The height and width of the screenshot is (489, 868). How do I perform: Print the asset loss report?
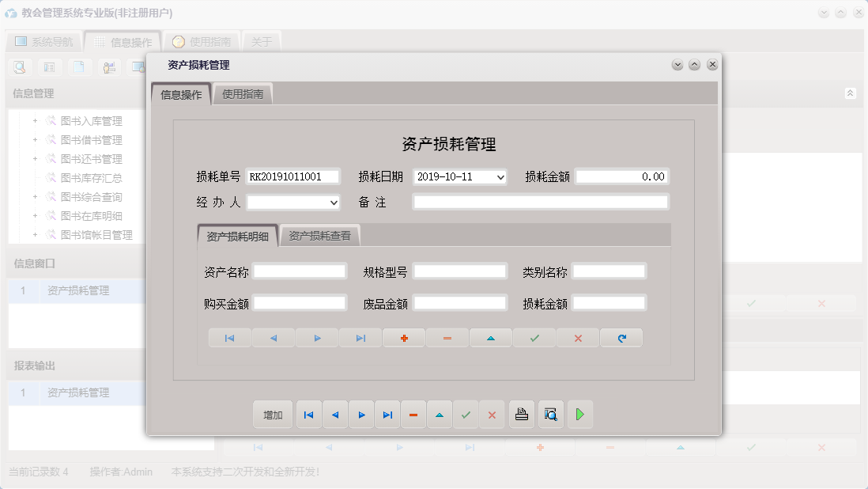[x=521, y=414]
